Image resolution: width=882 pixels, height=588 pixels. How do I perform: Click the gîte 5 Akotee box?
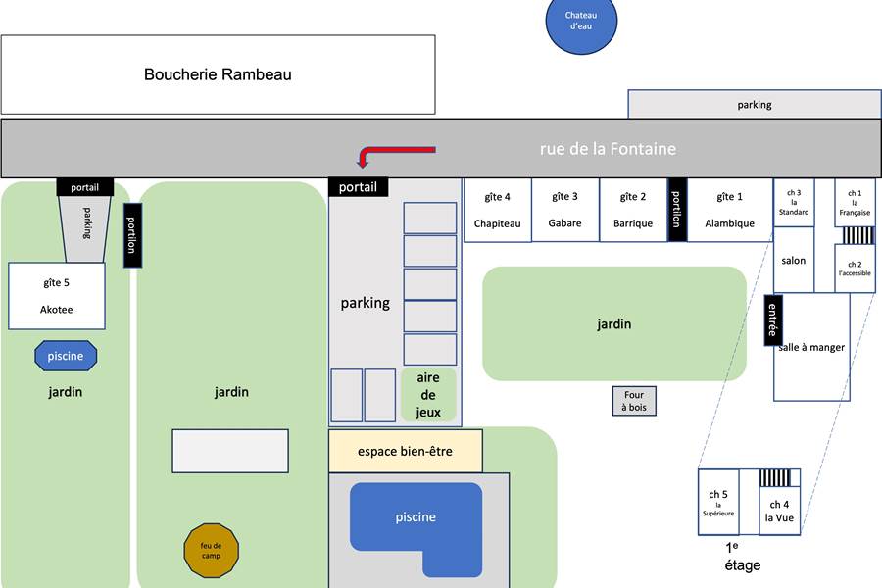point(57,296)
